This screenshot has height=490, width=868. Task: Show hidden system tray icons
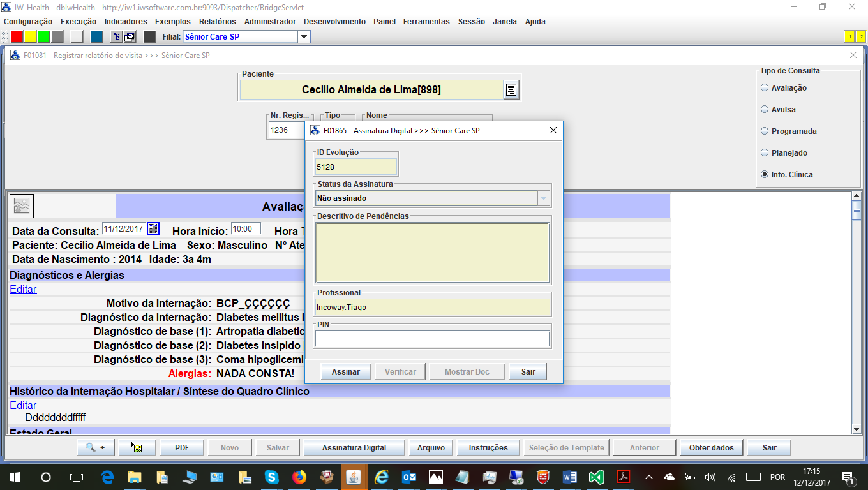coord(649,477)
